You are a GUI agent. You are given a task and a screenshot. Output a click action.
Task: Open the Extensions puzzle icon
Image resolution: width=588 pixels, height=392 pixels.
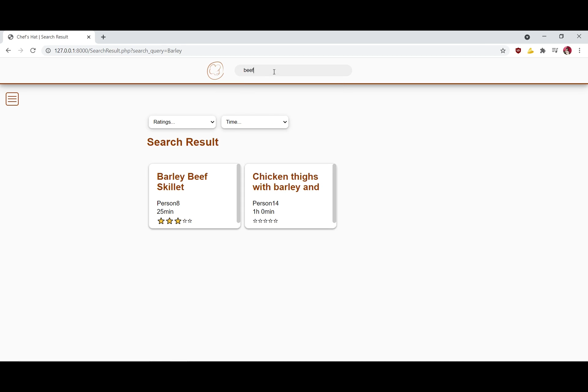pos(543,51)
